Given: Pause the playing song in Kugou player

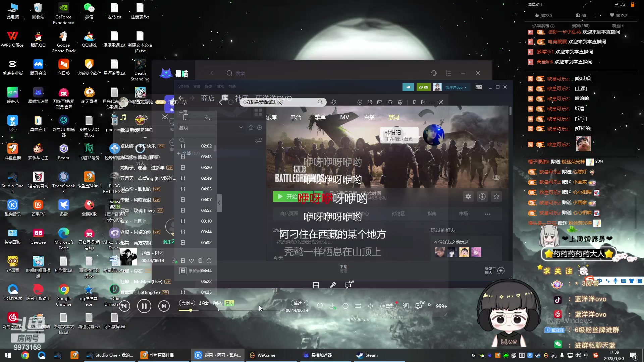Looking at the screenshot, I should pos(144,306).
